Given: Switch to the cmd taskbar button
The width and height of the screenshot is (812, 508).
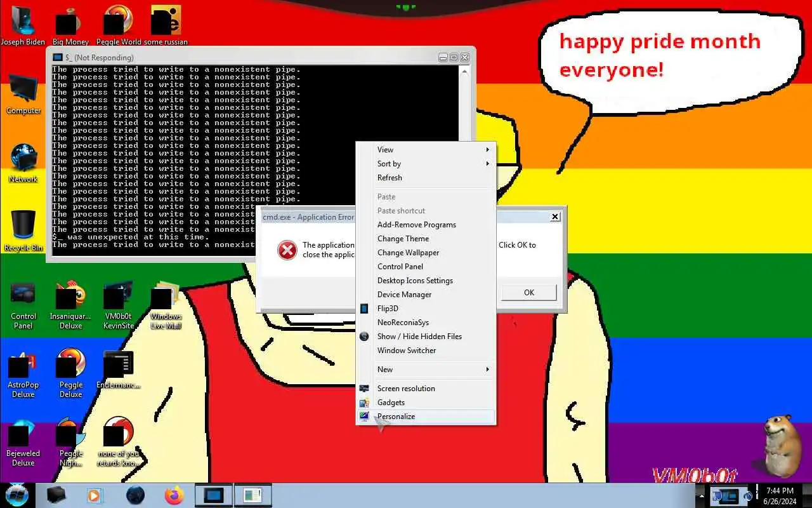Looking at the screenshot, I should [x=214, y=495].
